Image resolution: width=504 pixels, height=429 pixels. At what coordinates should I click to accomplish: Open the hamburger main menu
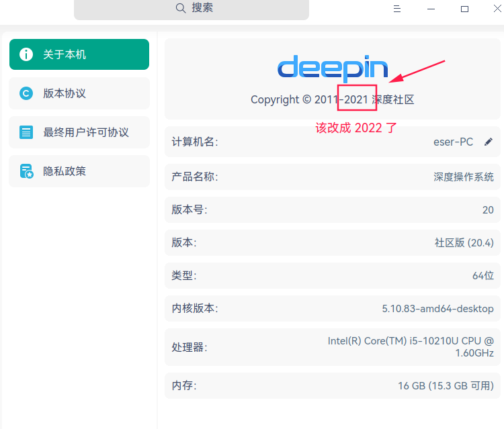coord(397,9)
